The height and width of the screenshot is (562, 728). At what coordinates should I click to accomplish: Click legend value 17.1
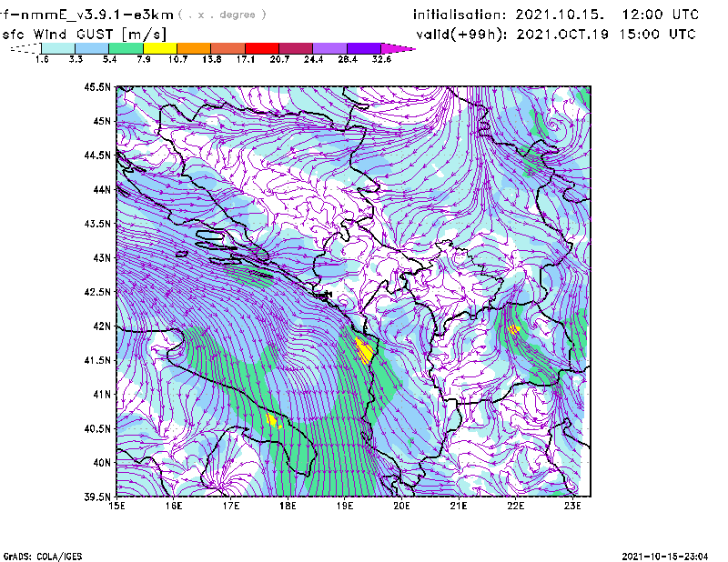pos(246,59)
